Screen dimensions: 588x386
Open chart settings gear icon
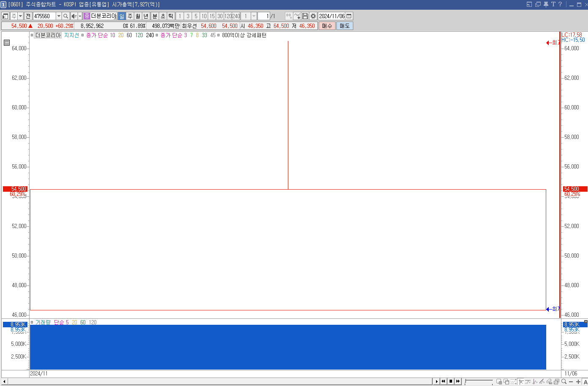pyautogui.click(x=313, y=16)
